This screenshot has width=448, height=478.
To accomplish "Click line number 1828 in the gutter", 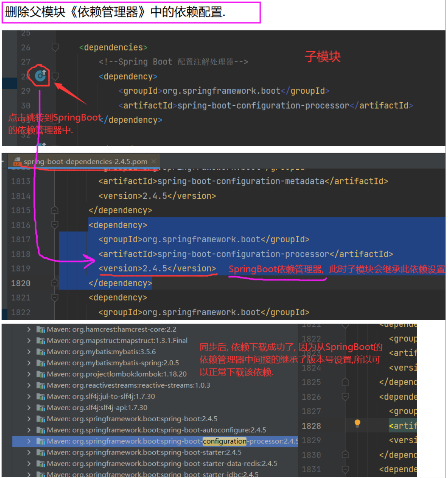I will (x=311, y=426).
